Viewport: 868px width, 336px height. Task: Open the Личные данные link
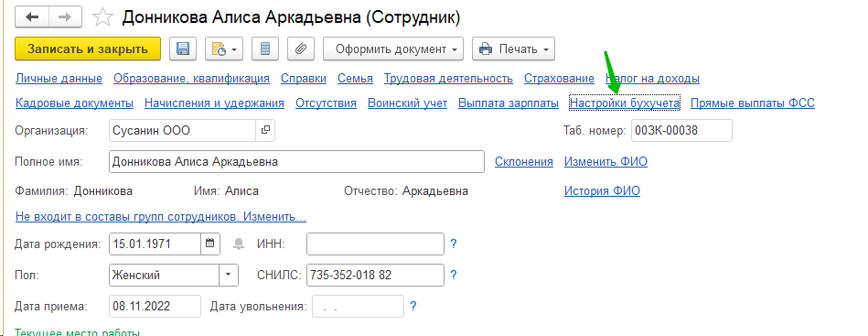click(x=59, y=78)
